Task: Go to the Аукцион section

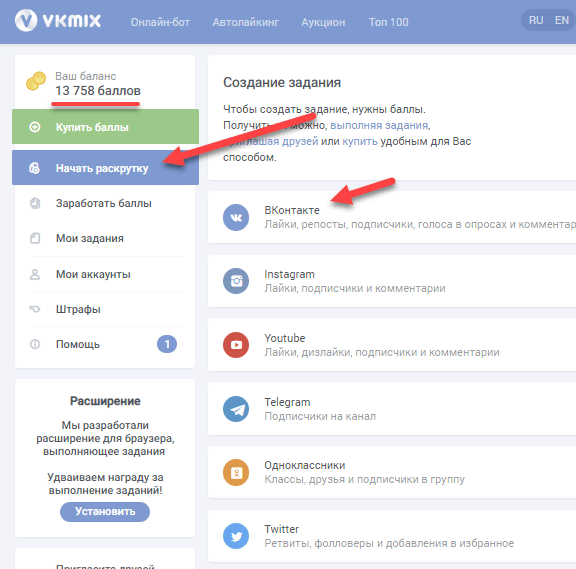Action: click(323, 22)
